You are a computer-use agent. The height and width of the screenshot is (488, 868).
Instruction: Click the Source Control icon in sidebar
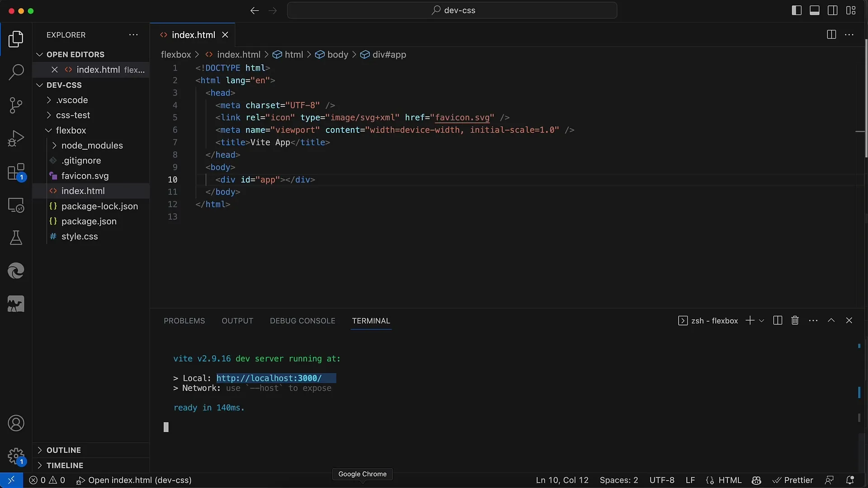tap(16, 105)
